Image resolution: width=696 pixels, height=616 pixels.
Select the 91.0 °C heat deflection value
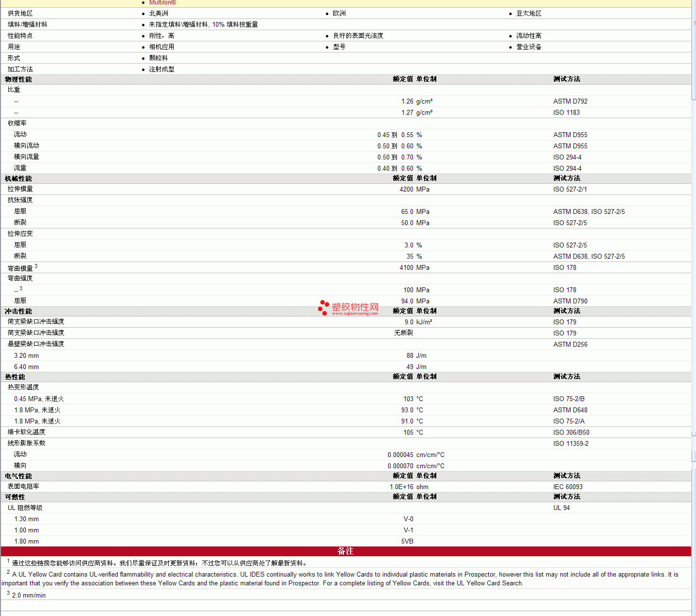click(x=412, y=422)
